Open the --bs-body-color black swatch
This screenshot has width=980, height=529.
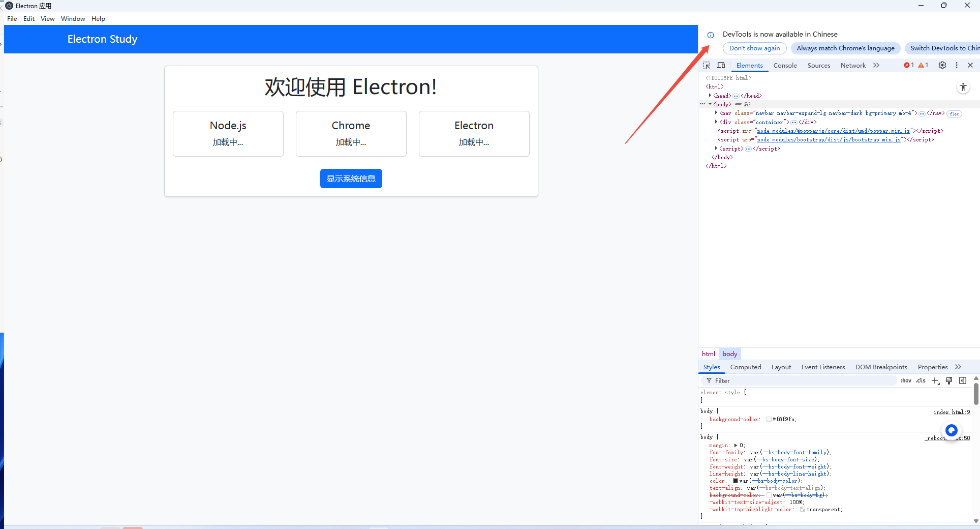[736, 481]
